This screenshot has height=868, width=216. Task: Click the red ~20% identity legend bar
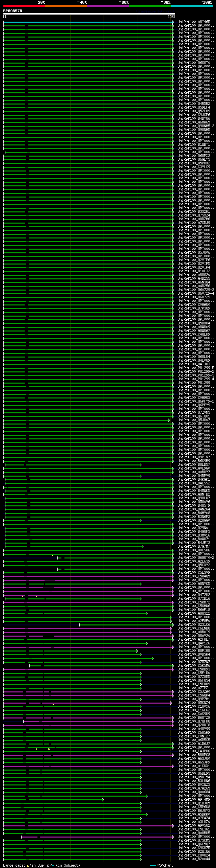(24, 6)
